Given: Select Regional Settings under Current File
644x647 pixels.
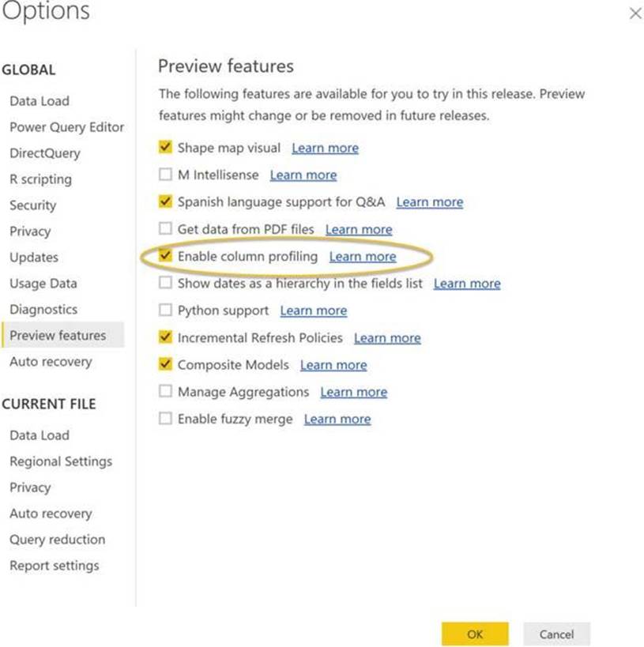Looking at the screenshot, I should pos(60,461).
